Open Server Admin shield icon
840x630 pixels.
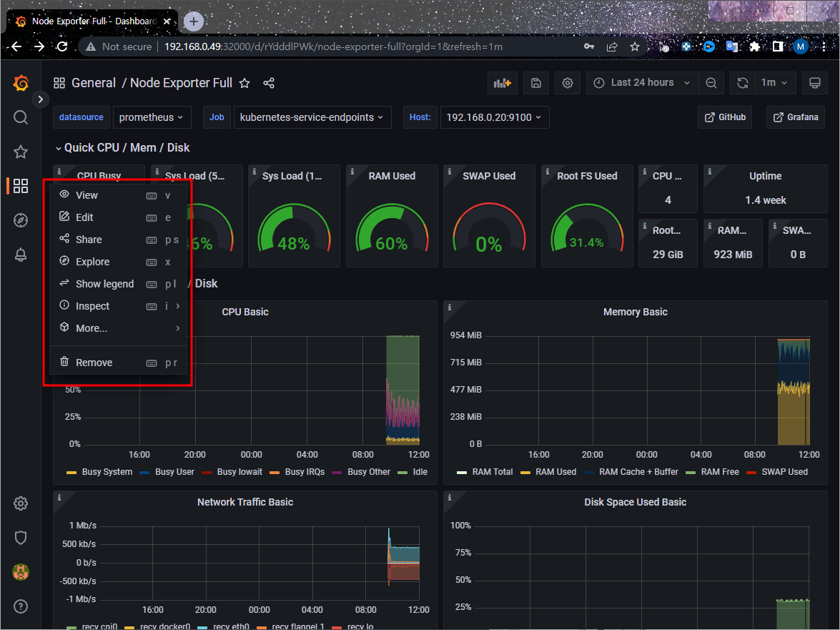click(20, 537)
